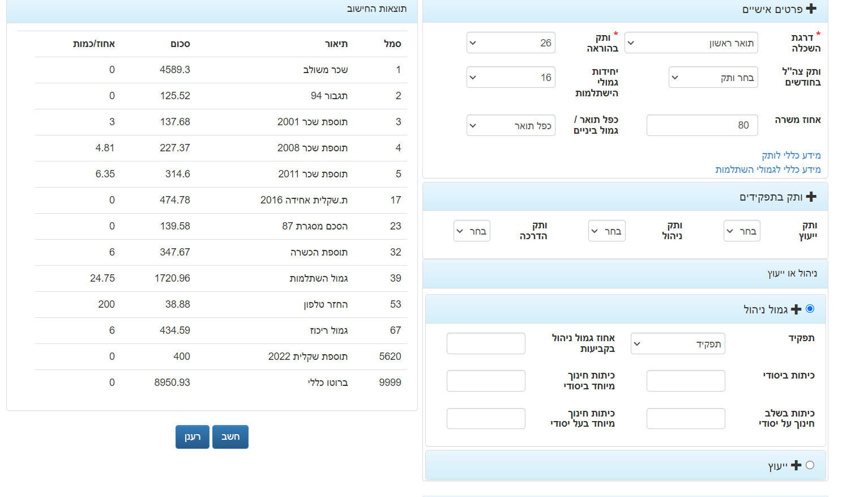Click the גמול השתלמות description cell
868x497 pixels.
tap(319, 278)
